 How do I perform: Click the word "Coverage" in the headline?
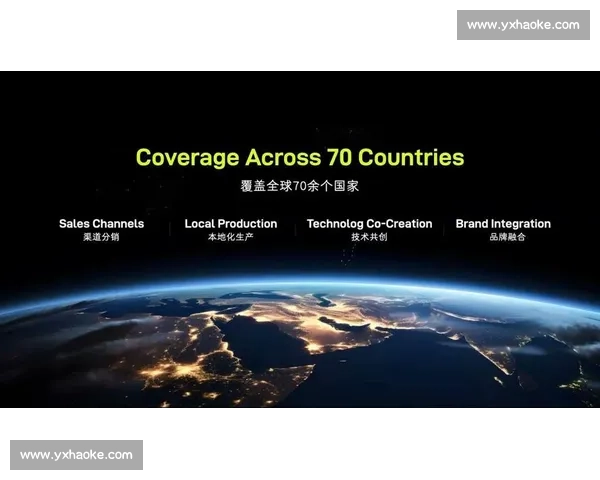click(187, 157)
